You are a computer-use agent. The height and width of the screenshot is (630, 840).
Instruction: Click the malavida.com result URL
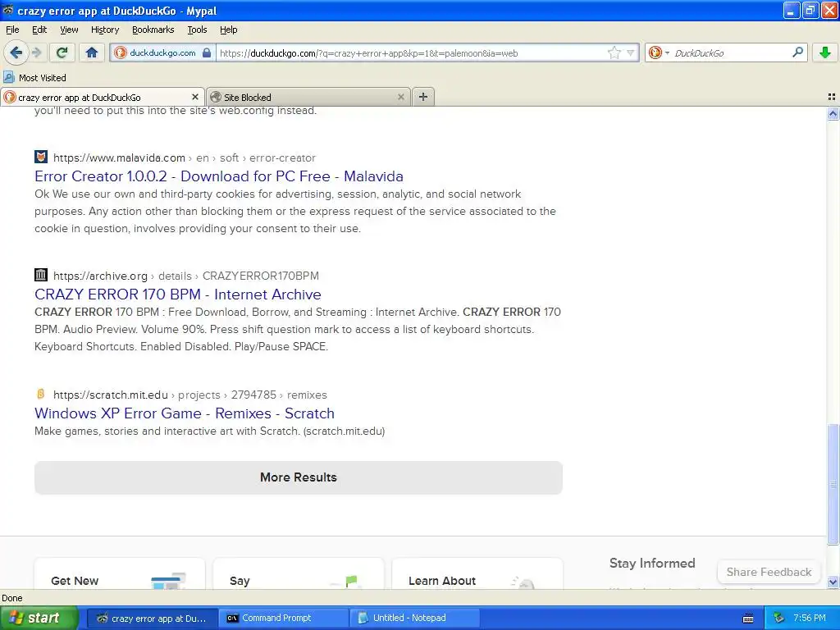pos(185,158)
